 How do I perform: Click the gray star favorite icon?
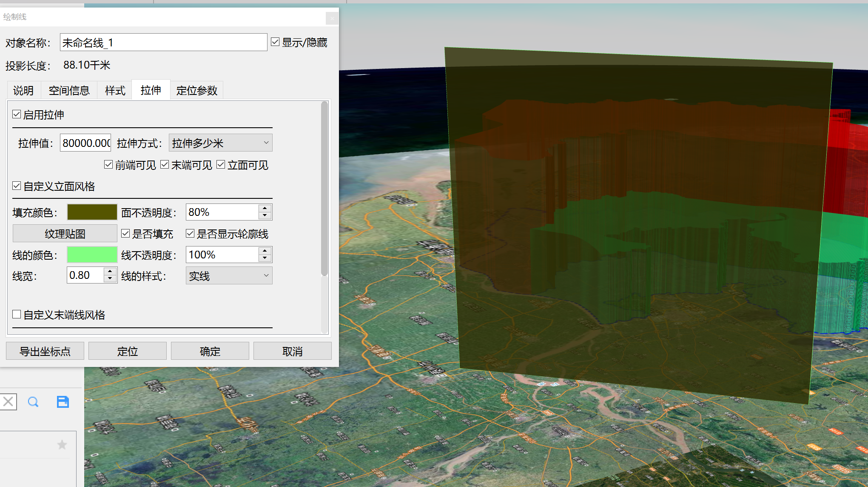pos(62,445)
